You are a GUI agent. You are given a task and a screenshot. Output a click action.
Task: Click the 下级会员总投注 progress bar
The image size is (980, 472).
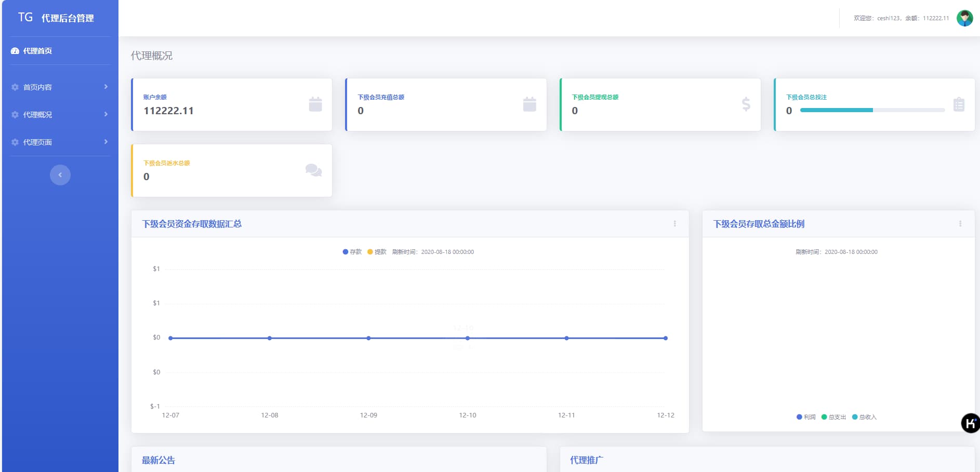coord(872,110)
